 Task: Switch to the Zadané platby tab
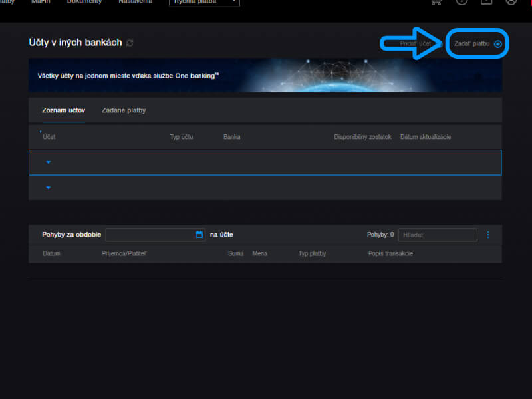point(124,110)
